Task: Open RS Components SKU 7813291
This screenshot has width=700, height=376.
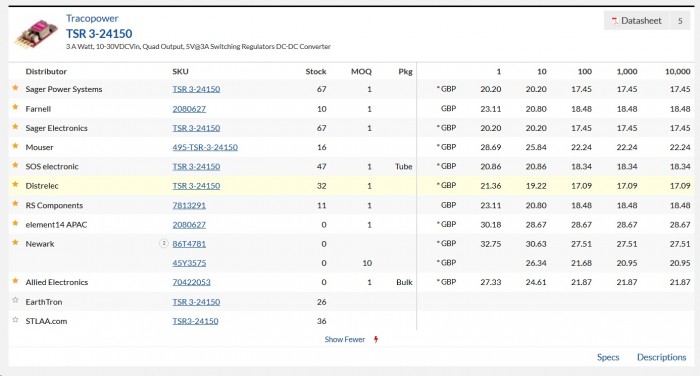Action: click(x=189, y=205)
